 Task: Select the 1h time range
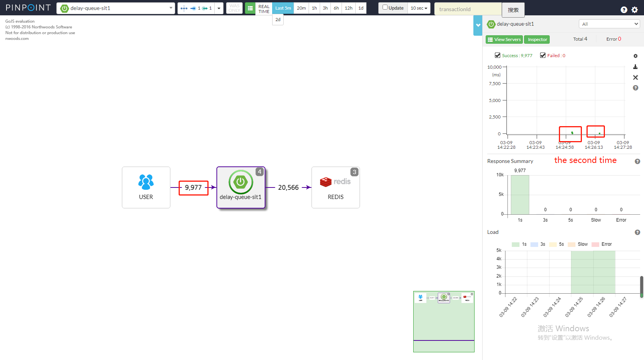[314, 8]
